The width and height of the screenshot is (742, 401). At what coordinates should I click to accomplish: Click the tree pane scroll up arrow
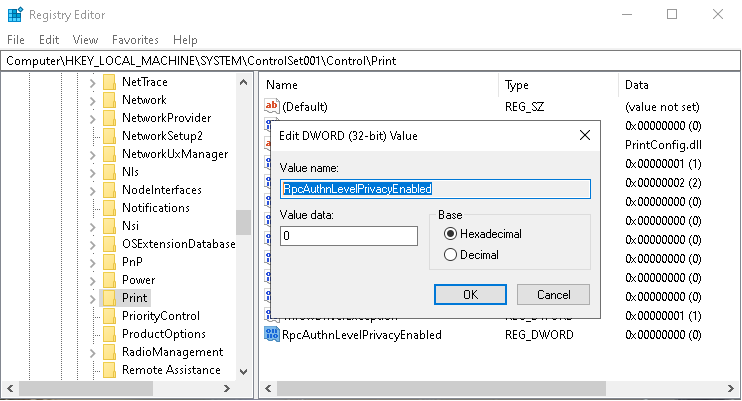[243, 82]
